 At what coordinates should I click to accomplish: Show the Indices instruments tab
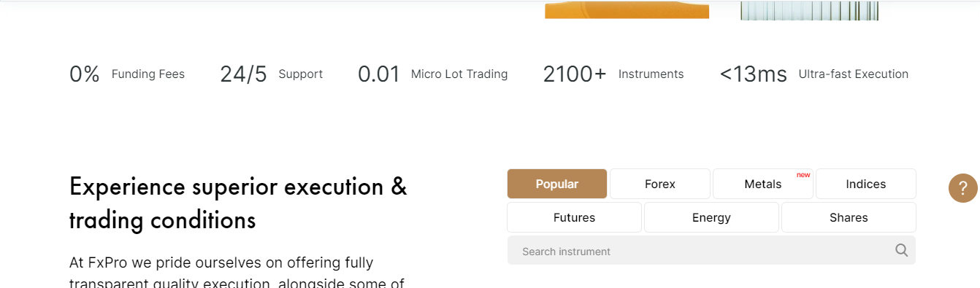[866, 184]
